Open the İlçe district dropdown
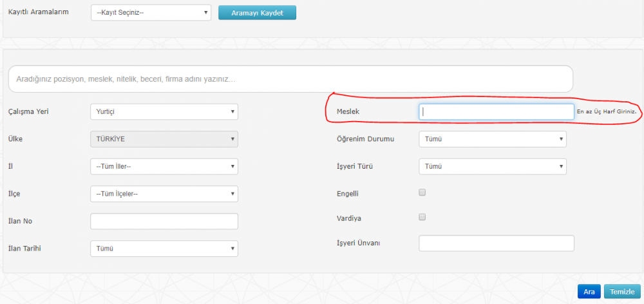This screenshot has width=644, height=304. pos(164,194)
